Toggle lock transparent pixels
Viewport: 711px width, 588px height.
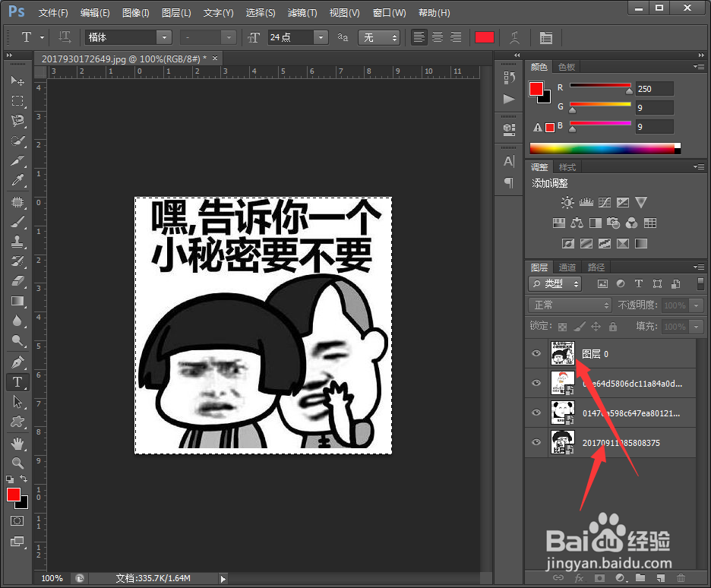(x=562, y=327)
